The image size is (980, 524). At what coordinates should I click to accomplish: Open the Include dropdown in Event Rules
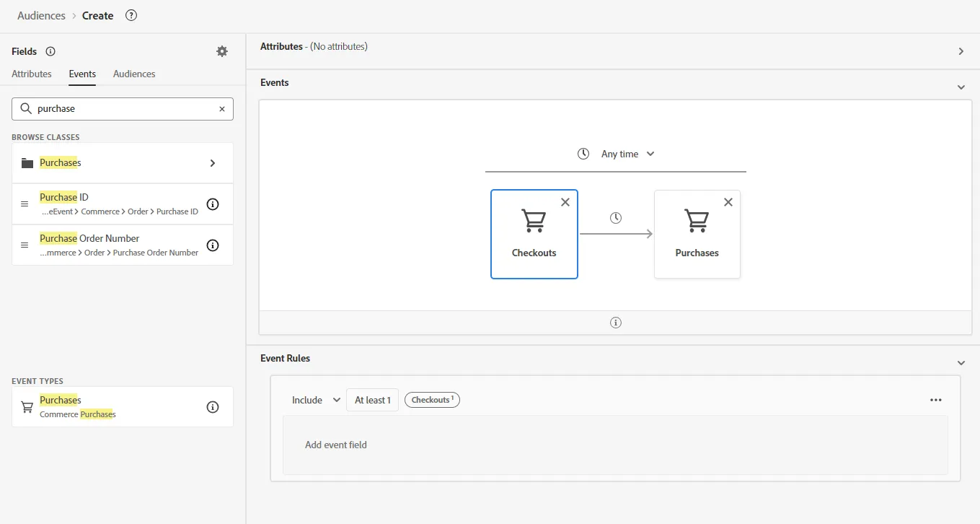[x=316, y=400]
